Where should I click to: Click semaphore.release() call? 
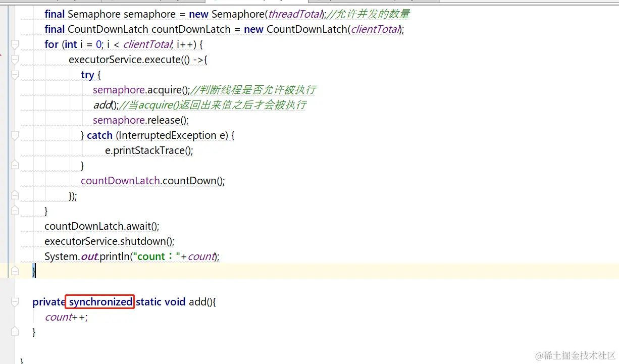141,120
